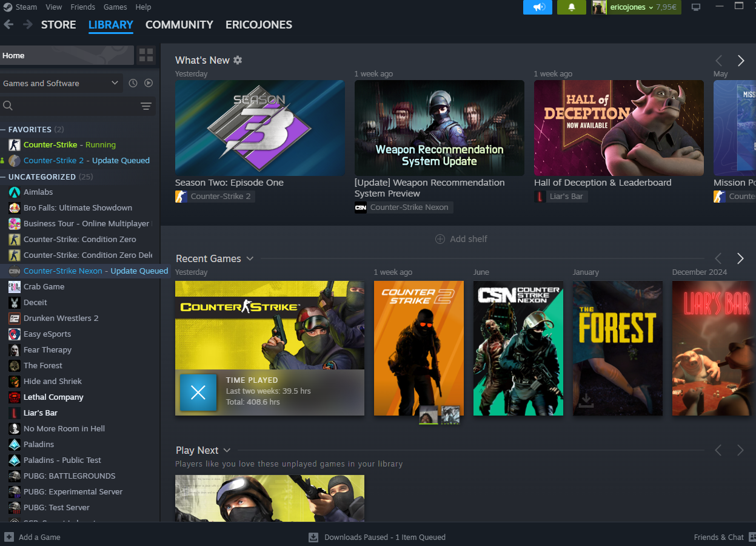The image size is (756, 546).
Task: Collapse the Uncategorized category
Action: [4, 177]
